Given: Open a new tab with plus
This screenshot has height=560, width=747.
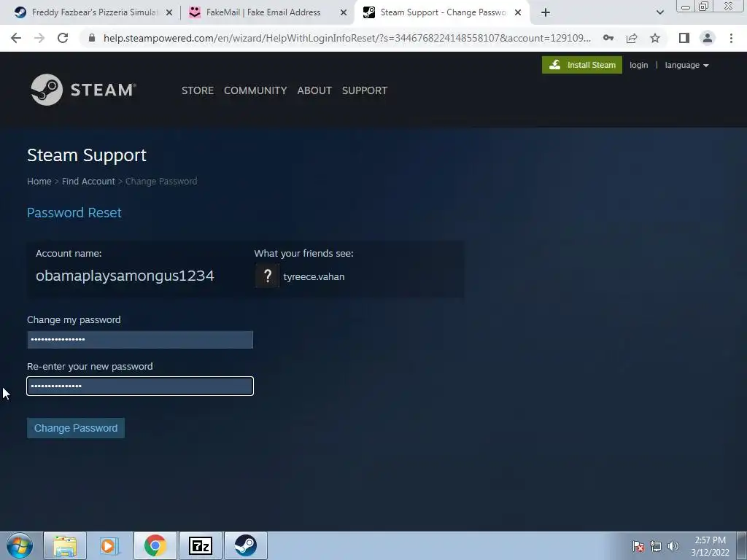Looking at the screenshot, I should point(546,12).
